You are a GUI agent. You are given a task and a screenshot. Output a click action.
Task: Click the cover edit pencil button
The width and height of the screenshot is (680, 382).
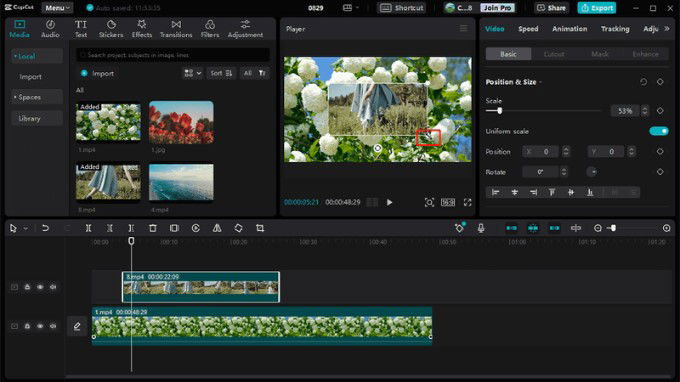[x=77, y=326]
